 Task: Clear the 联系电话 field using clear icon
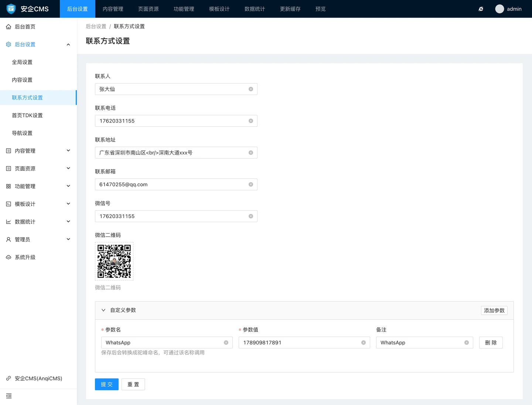[251, 121]
